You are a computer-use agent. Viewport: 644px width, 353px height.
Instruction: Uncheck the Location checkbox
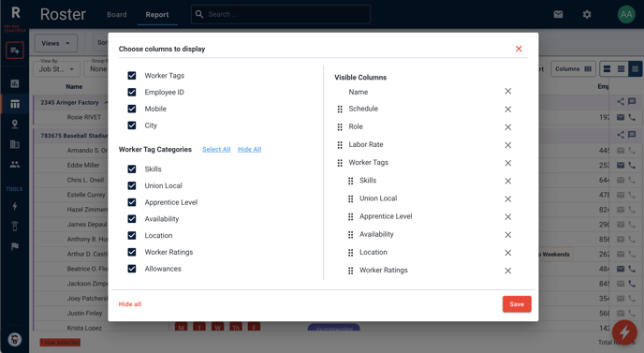(x=131, y=235)
